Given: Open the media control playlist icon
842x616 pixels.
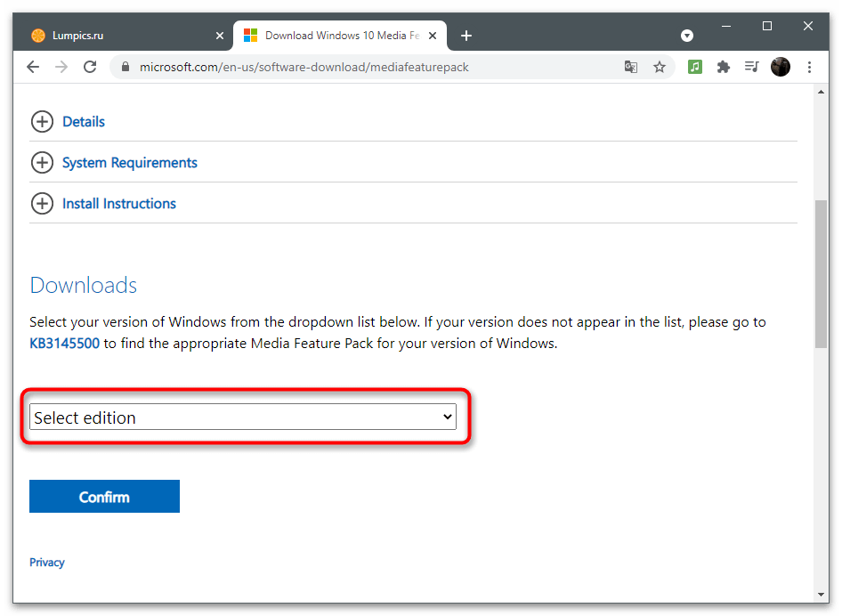Looking at the screenshot, I should pos(752,67).
